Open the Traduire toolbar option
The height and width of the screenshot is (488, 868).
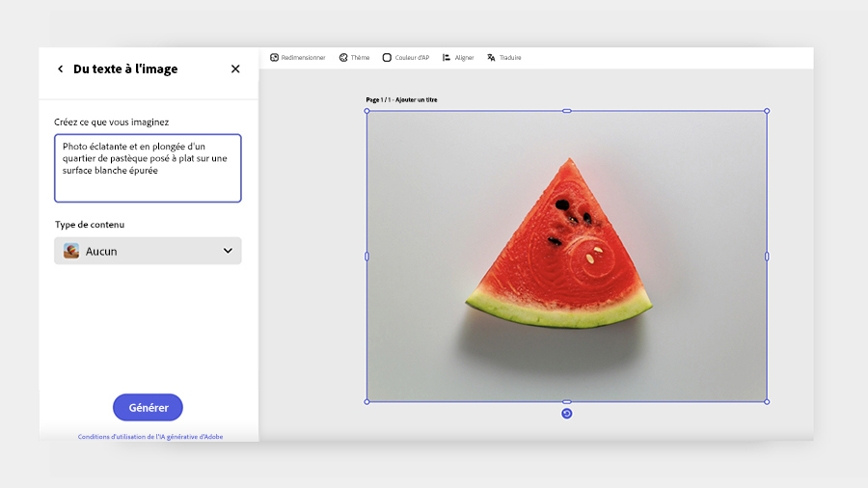(504, 58)
